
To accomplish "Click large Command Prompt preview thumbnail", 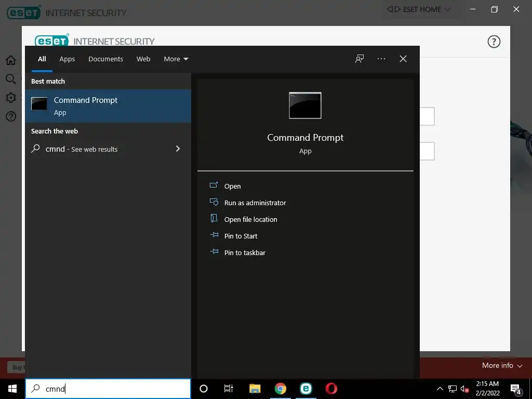I will (x=305, y=105).
